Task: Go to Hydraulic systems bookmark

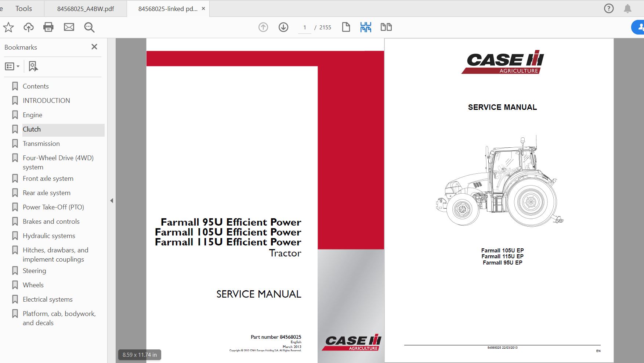Action: 49,236
